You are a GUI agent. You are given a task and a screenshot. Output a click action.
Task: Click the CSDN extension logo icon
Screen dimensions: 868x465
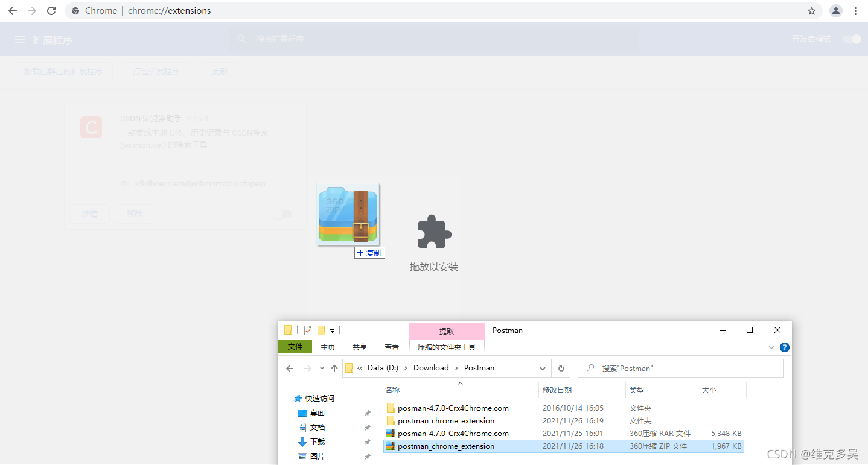[91, 127]
